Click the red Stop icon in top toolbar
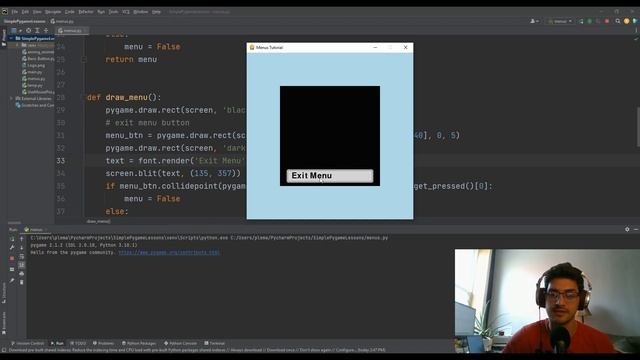Viewport: 640px width, 360px height. (x=607, y=21)
